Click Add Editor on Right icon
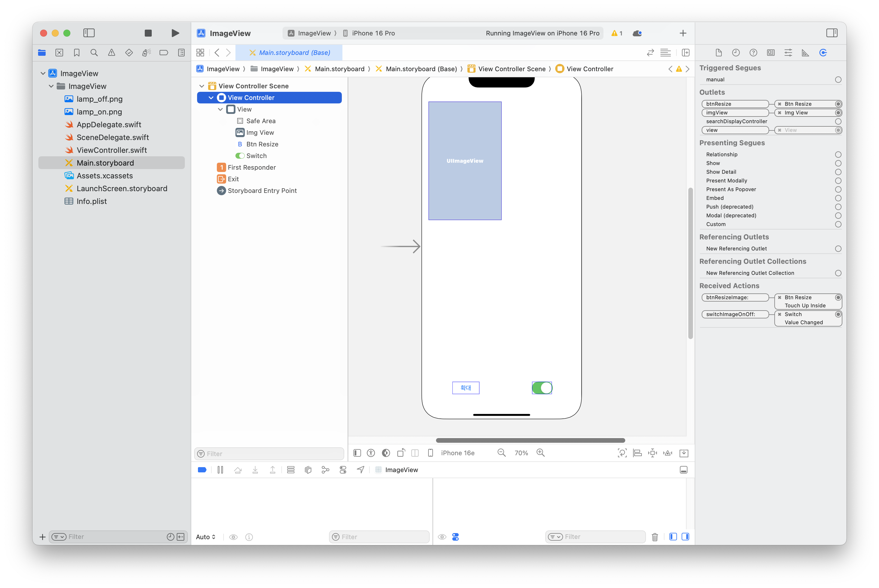This screenshot has height=588, width=879. (685, 53)
